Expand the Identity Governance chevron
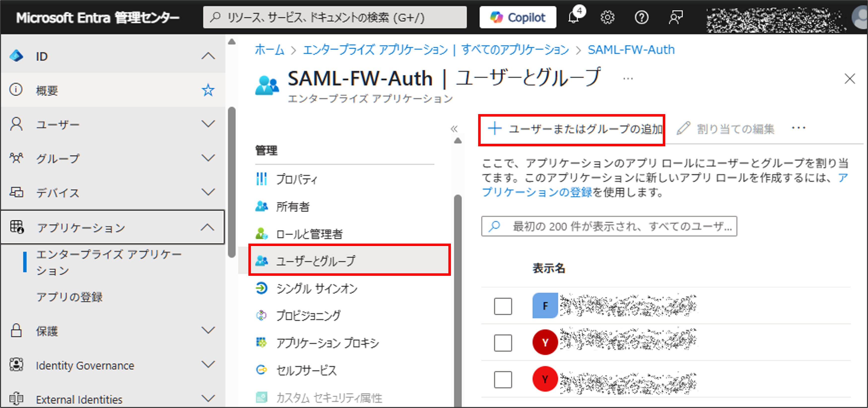Viewport: 868px width, 408px height. click(208, 365)
